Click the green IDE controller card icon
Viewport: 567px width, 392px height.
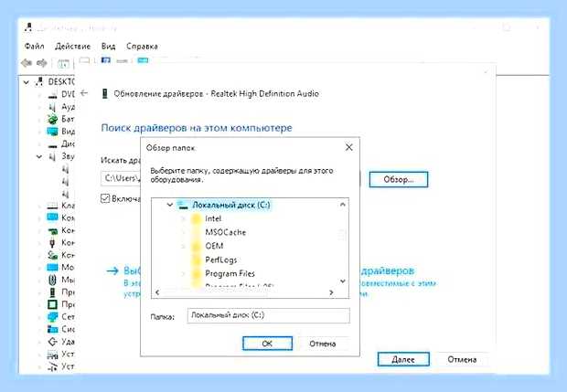coord(52,230)
